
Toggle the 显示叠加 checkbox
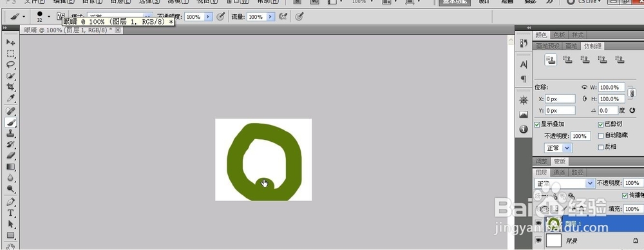coord(537,124)
